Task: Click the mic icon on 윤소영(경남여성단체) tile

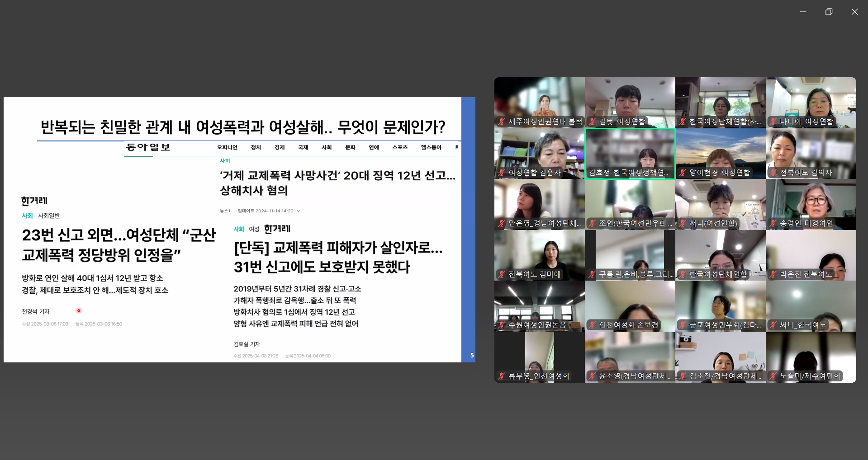Action: (591, 376)
